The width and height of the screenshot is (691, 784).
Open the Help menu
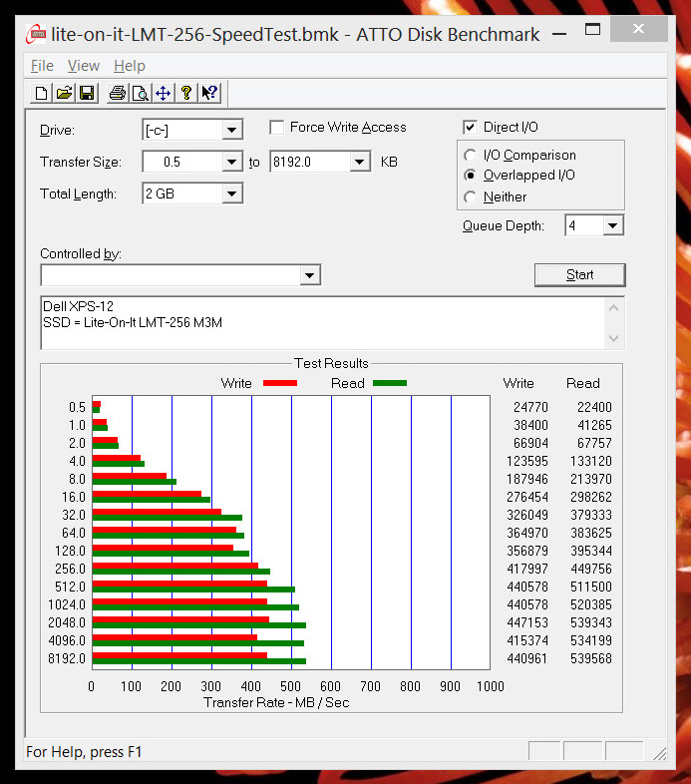pyautogui.click(x=130, y=66)
